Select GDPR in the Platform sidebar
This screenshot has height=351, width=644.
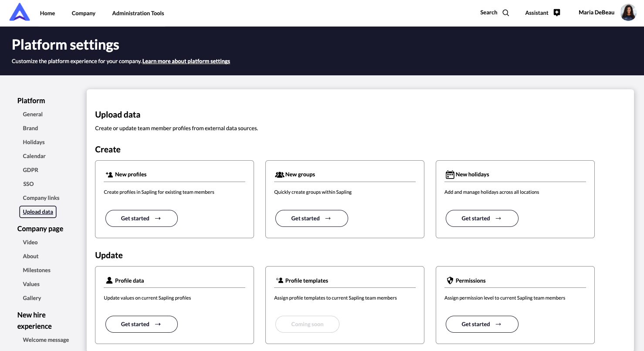point(31,170)
